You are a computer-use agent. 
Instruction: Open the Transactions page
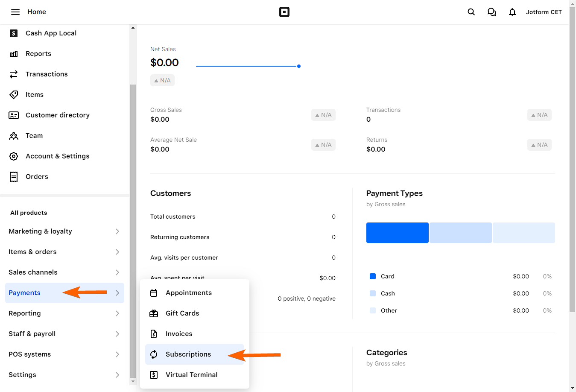47,74
